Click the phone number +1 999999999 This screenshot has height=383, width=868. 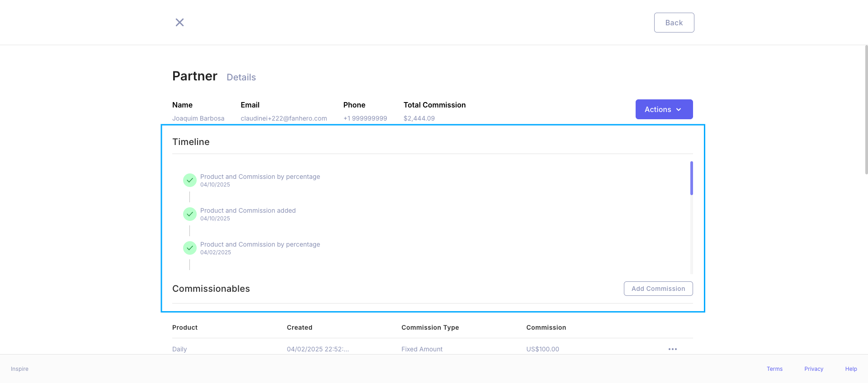pos(365,118)
